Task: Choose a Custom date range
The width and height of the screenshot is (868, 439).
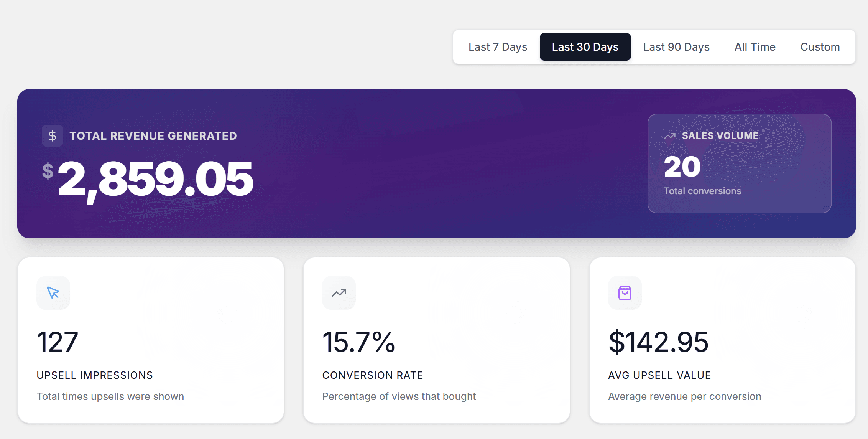Action: point(820,47)
